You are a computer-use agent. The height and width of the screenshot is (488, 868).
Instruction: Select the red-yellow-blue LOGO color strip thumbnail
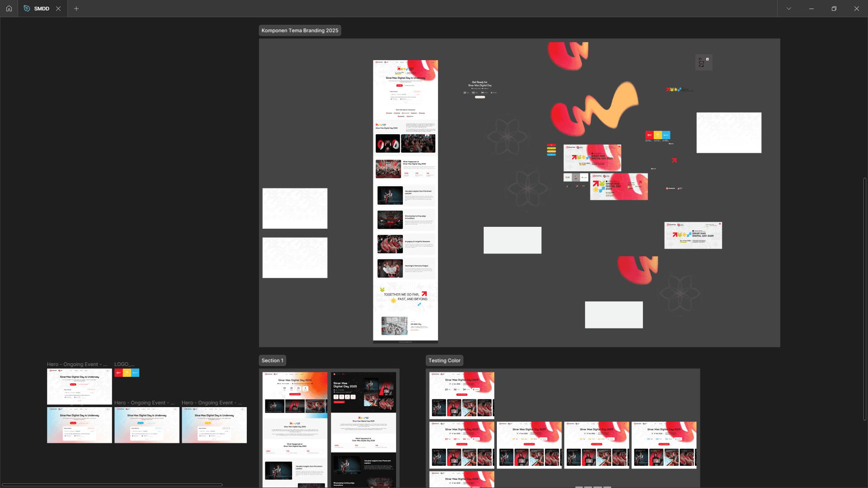tap(127, 373)
